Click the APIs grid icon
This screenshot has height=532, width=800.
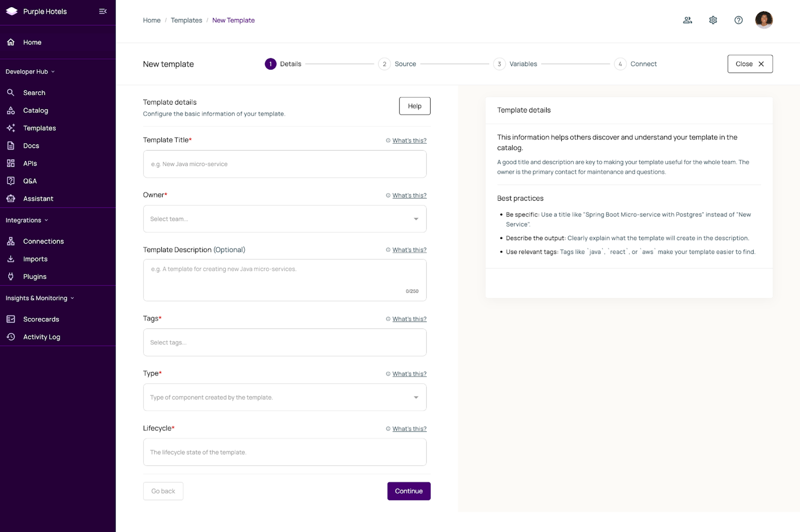pos(11,163)
